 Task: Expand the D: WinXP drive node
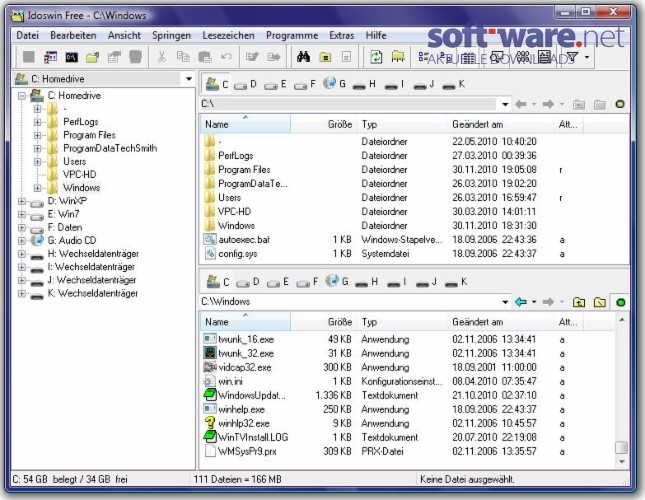(22, 201)
